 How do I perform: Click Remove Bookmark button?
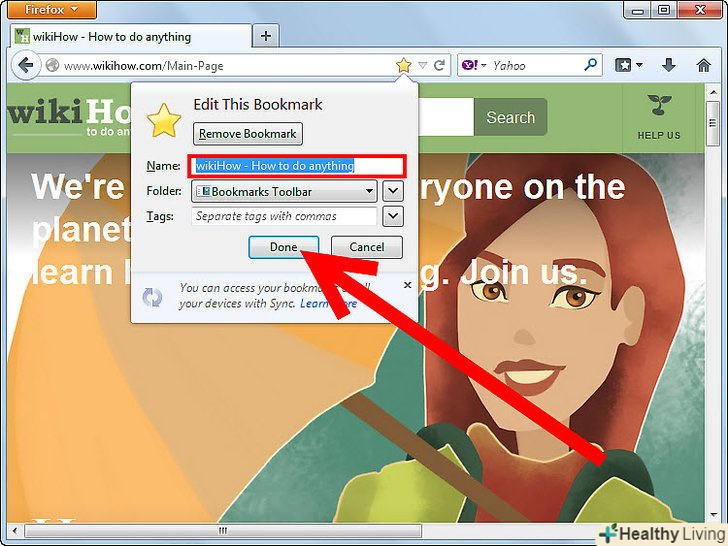tap(247, 134)
